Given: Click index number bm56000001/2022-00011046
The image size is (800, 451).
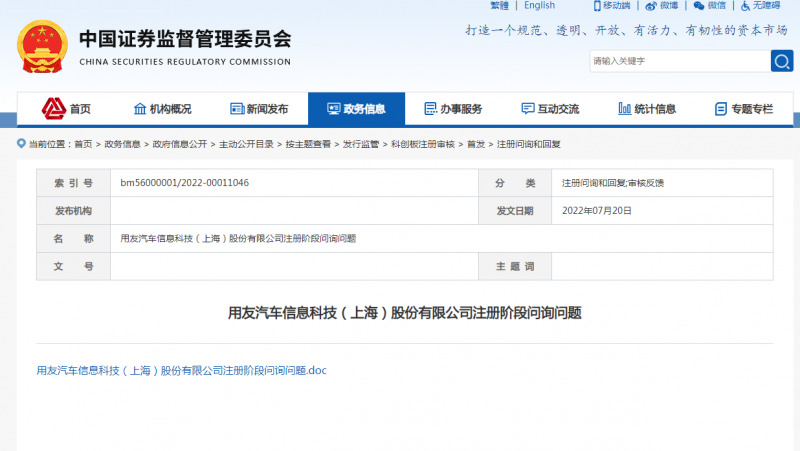Looking at the screenshot, I should point(185,183).
